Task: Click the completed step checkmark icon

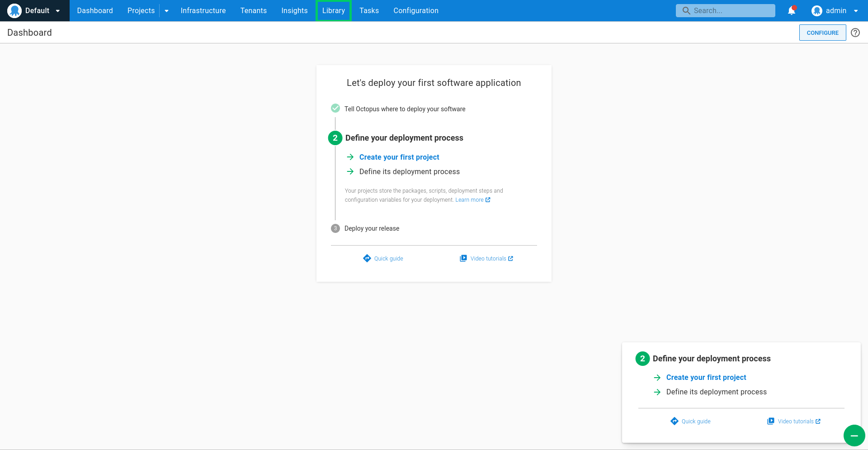Action: 335,108
